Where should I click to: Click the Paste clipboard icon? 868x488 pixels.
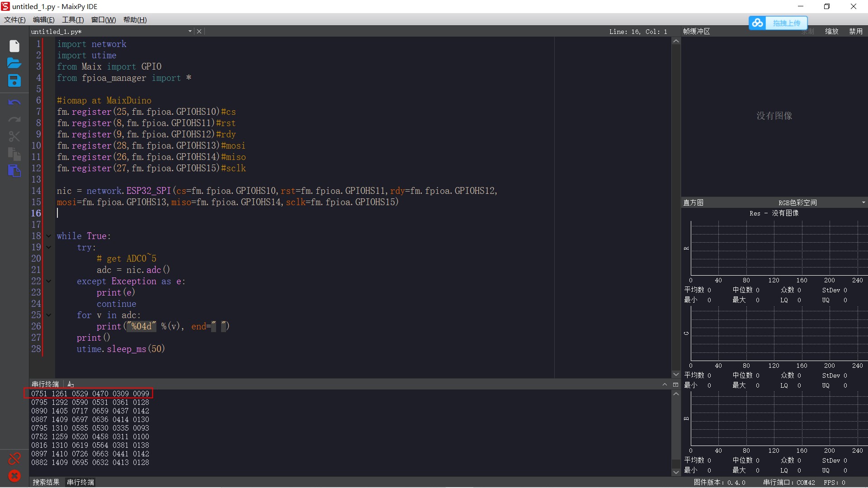click(x=14, y=171)
